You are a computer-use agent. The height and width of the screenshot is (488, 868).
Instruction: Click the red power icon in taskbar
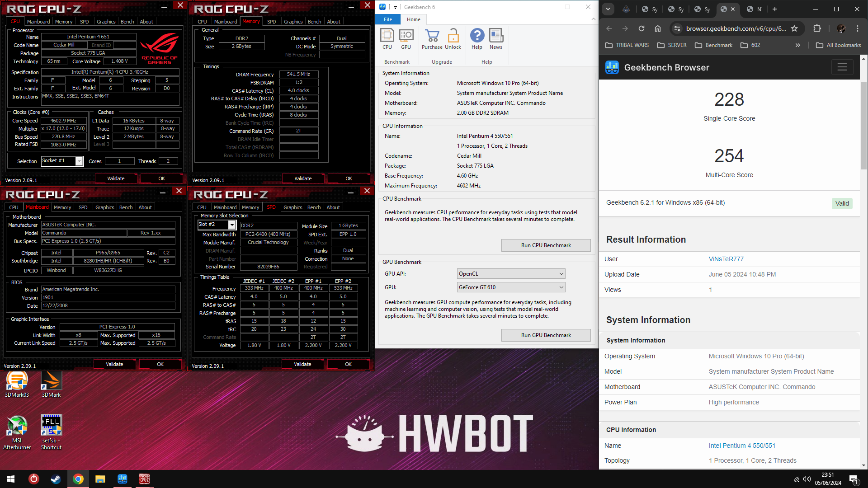(x=33, y=479)
